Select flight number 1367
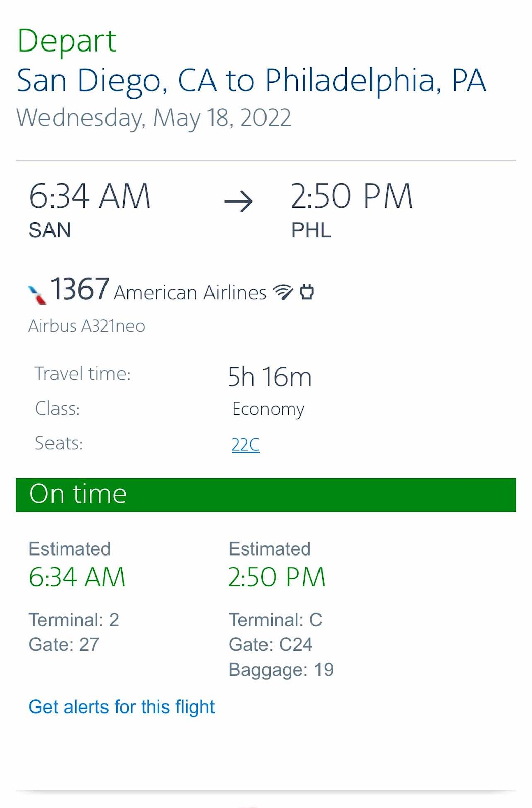This screenshot has height=808, width=532. click(80, 289)
